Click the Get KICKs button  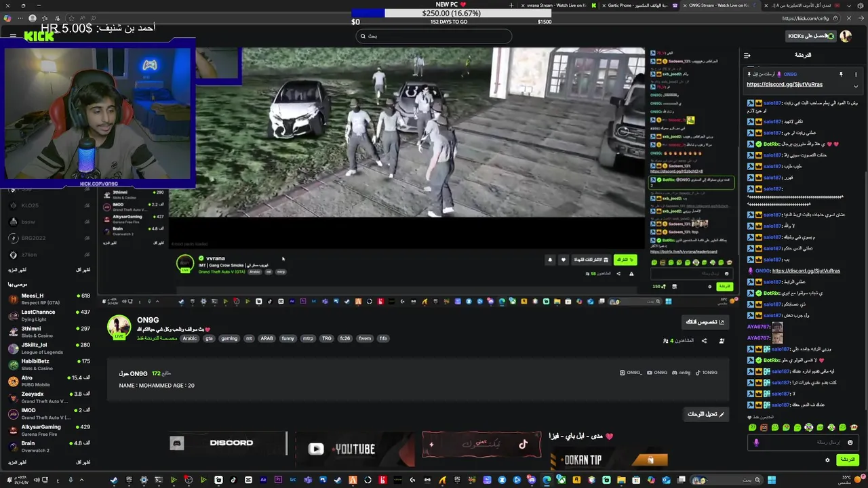click(810, 36)
